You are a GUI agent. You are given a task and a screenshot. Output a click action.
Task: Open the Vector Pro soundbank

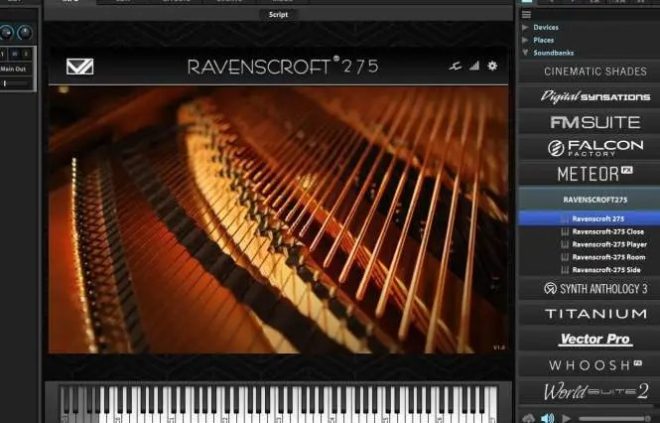(589, 339)
